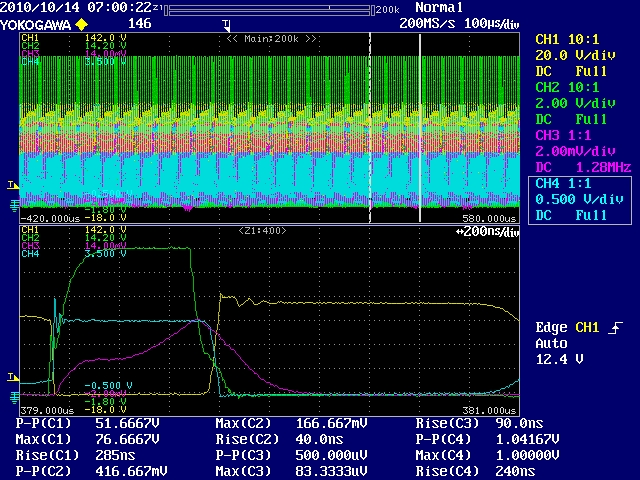Click the rising-edge slope icon beside Edge CH1
Screen dimensions: 640x480
613,328
